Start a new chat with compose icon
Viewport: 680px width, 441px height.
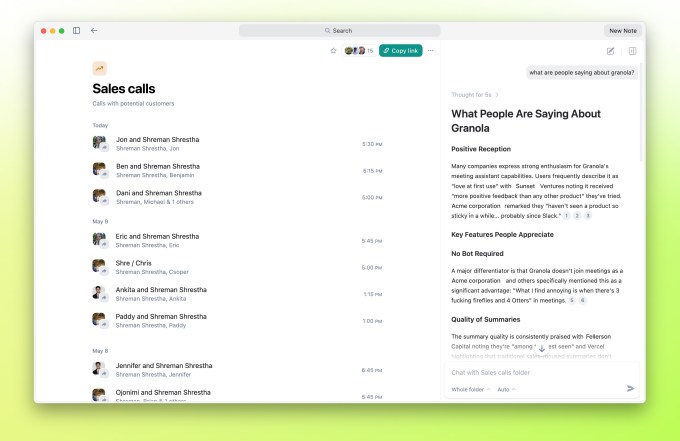coord(610,51)
